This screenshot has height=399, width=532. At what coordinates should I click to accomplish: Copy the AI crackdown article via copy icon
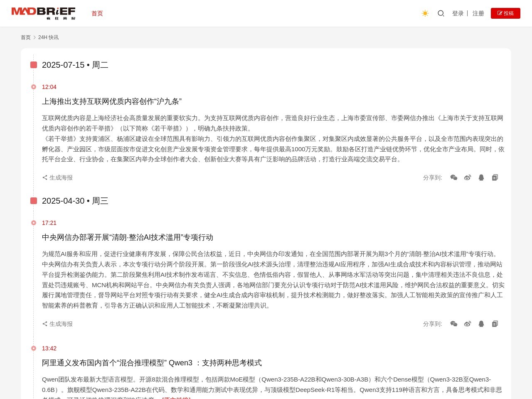tap(495, 324)
